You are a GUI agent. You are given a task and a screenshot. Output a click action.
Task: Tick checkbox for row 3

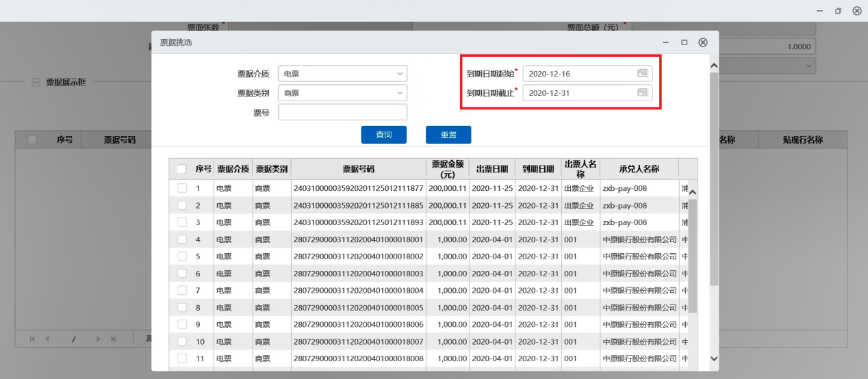[182, 222]
